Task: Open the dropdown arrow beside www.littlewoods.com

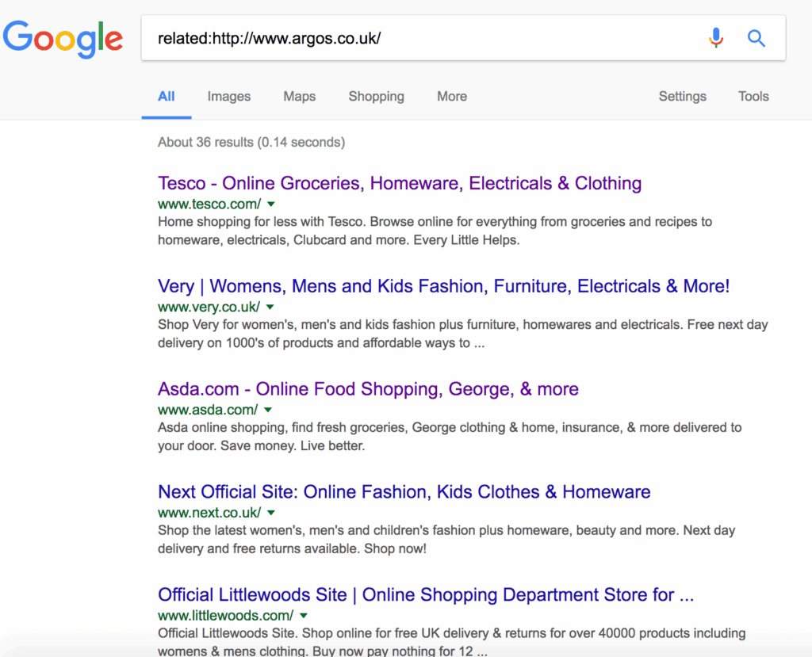Action: (x=304, y=615)
